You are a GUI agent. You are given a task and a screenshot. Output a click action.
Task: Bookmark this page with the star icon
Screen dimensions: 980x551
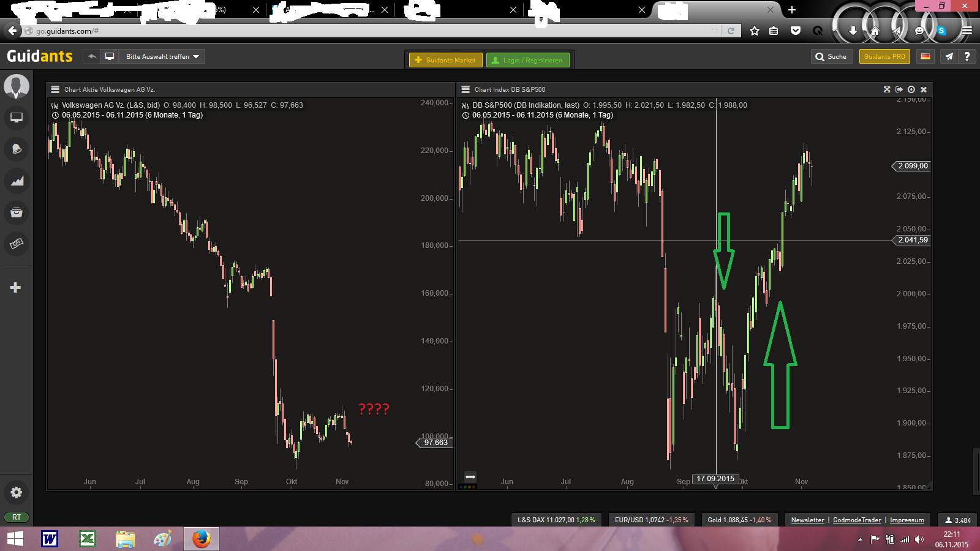[x=755, y=31]
